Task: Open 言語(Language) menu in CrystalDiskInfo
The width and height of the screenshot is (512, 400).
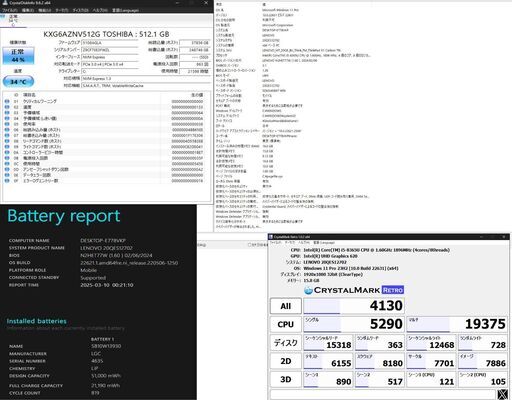Action: [125, 10]
